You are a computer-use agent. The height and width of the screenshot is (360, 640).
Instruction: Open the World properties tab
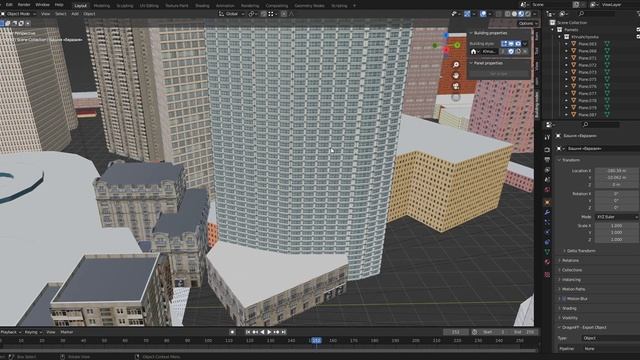click(x=547, y=190)
